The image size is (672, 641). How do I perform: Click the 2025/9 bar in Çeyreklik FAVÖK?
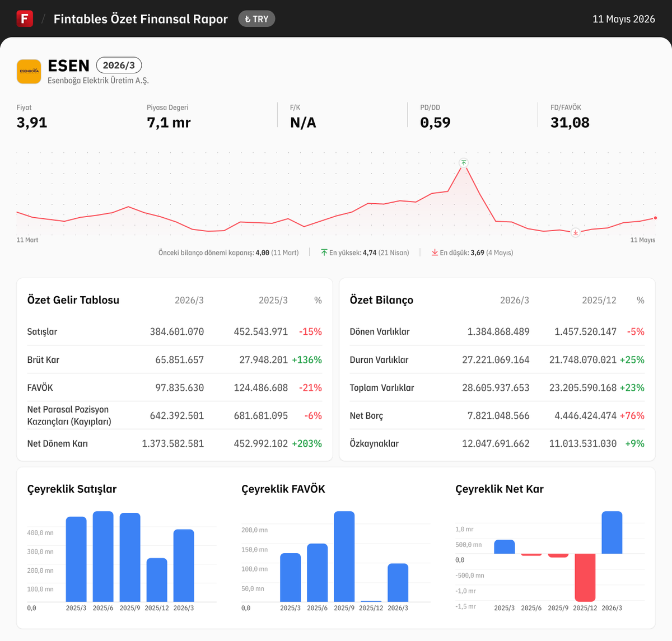[x=344, y=556]
